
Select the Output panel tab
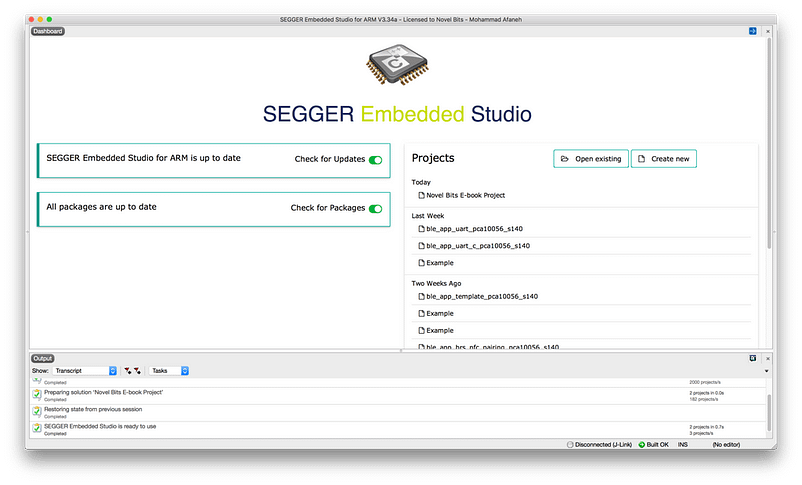(42, 359)
